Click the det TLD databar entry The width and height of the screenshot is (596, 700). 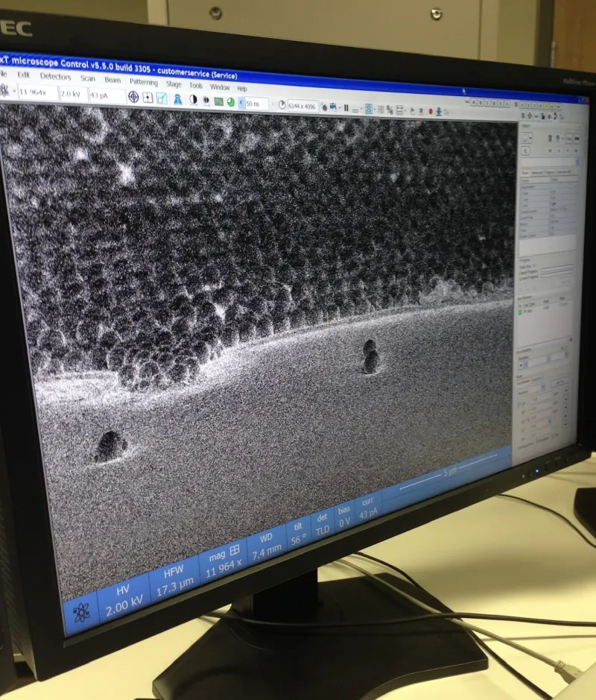tap(322, 524)
